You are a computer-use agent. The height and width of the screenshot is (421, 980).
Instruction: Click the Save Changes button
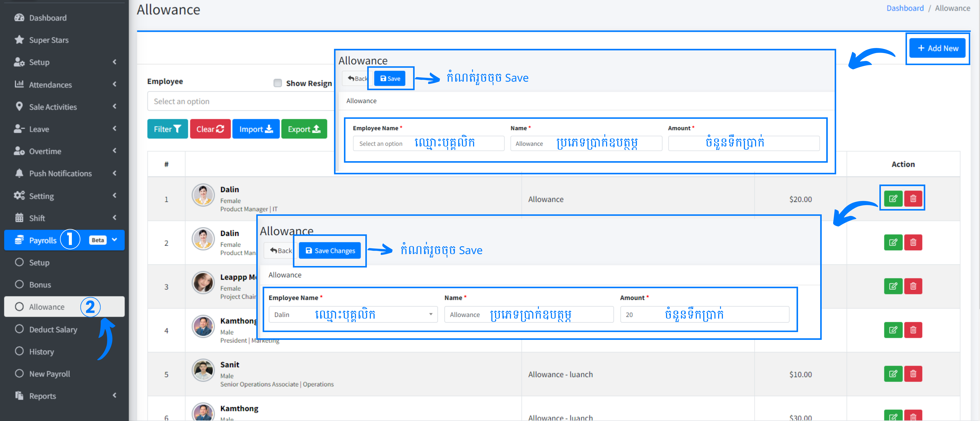(330, 251)
